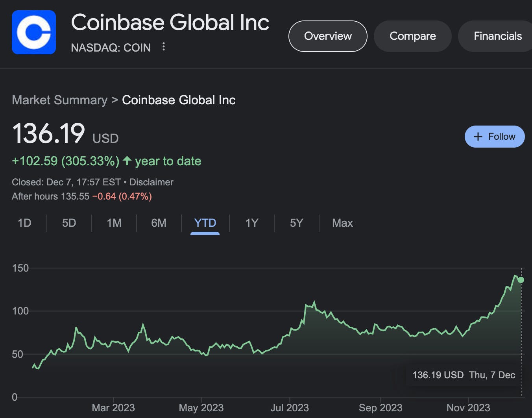Select the Max chart range

[342, 223]
